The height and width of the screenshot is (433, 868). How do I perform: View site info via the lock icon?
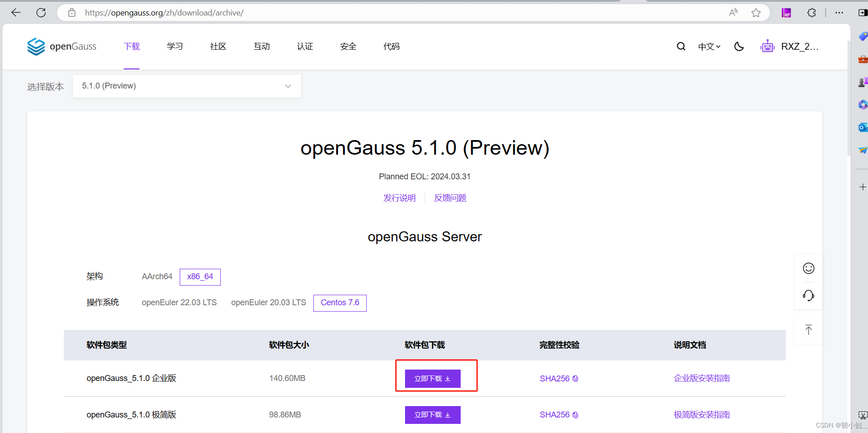pyautogui.click(x=72, y=13)
